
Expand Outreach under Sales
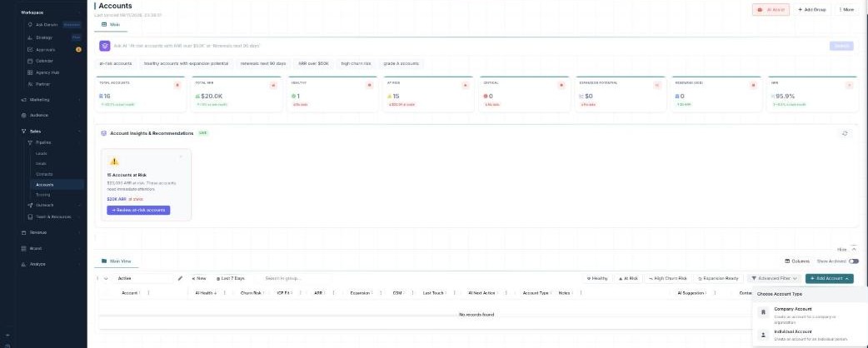(x=54, y=206)
